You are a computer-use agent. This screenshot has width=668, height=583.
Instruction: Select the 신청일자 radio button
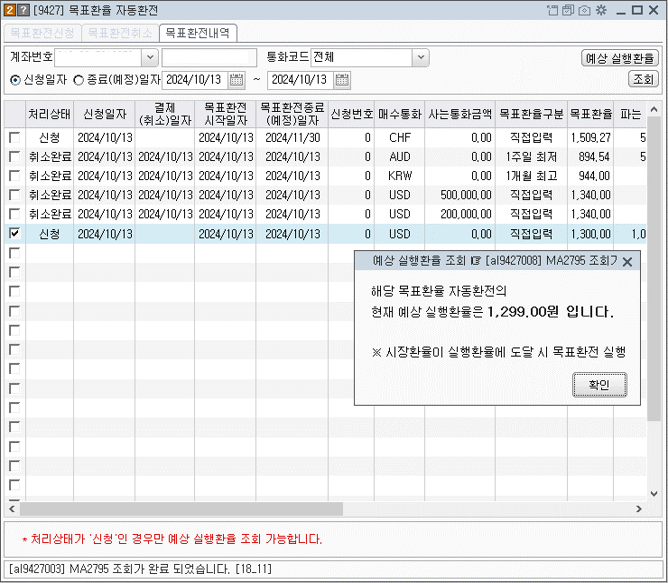15,79
